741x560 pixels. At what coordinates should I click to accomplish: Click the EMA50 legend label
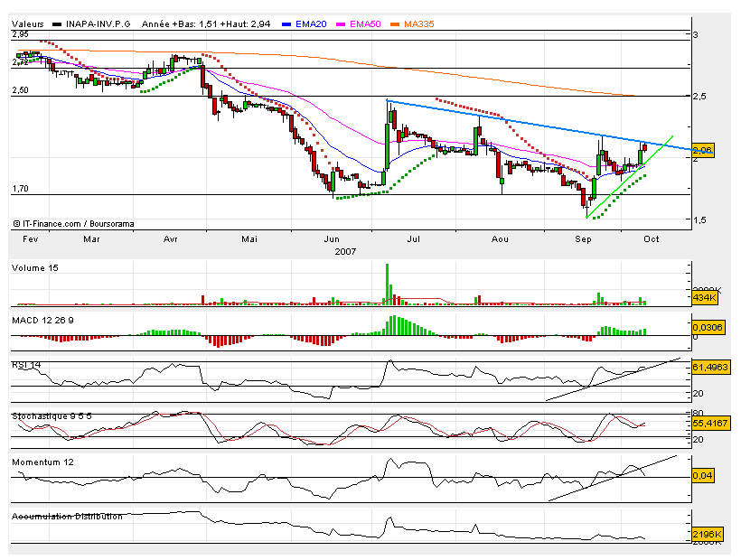[x=365, y=24]
